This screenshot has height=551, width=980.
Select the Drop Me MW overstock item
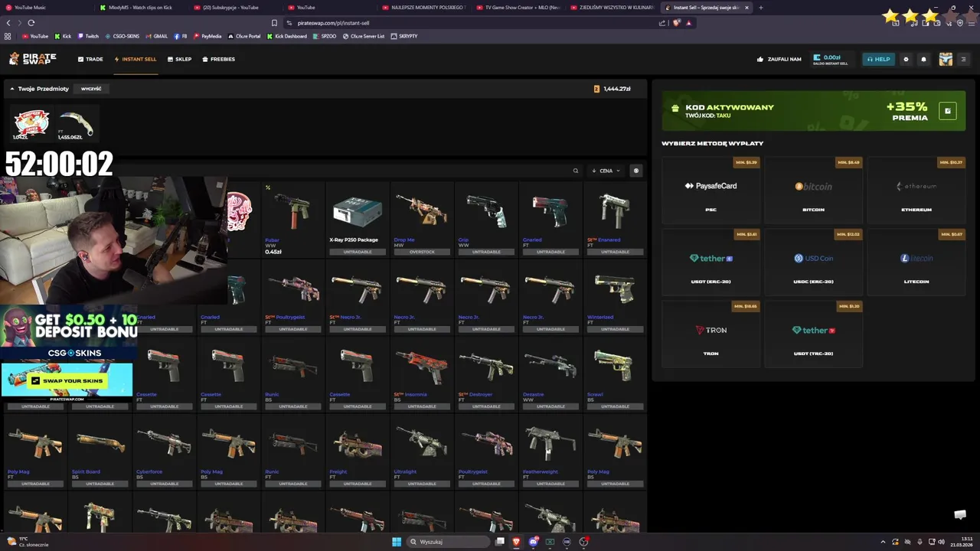[421, 219]
